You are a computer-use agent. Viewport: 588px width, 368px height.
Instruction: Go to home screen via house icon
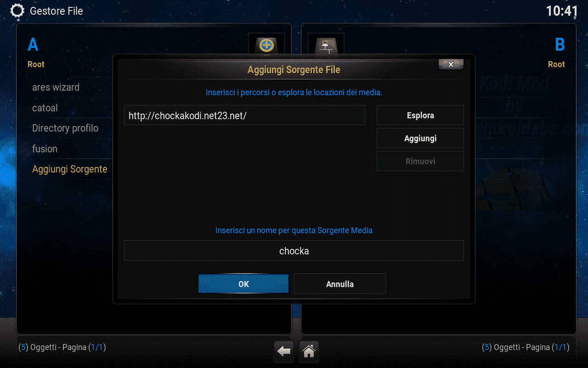(x=309, y=352)
